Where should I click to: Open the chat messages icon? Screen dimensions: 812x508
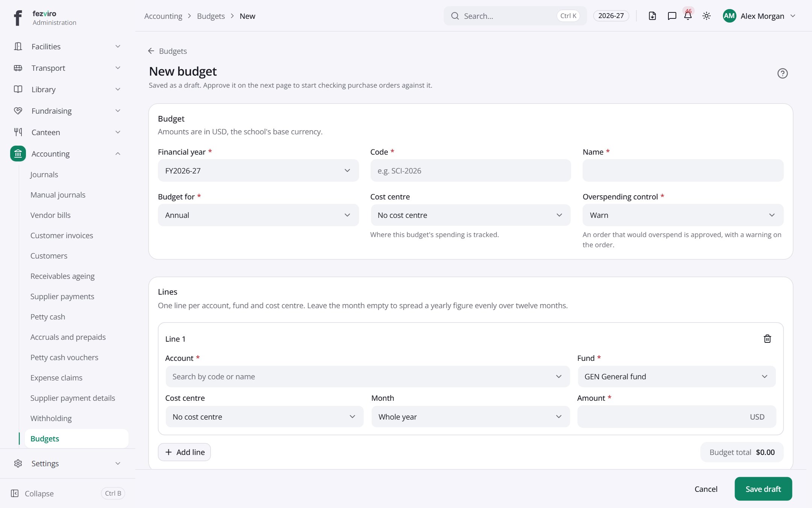click(672, 16)
